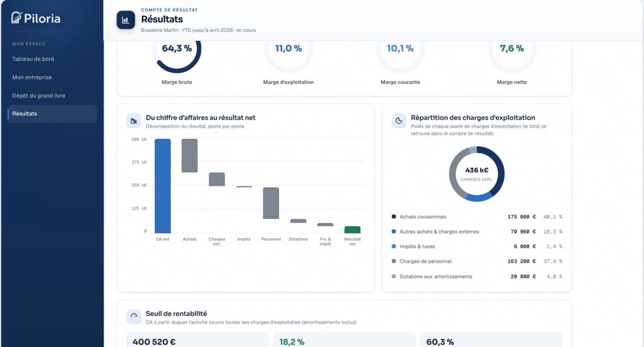
Task: Click the "10,1 %" Marge courante value
Action: click(x=400, y=48)
